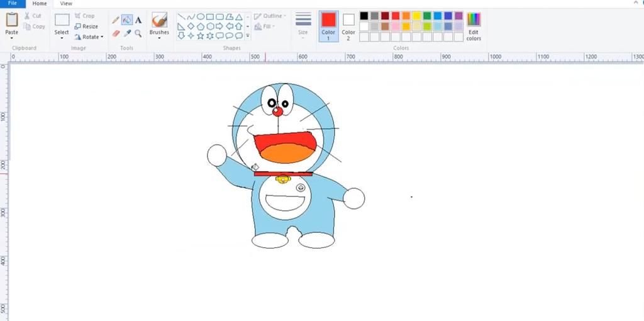Click the Crop button

tap(85, 16)
